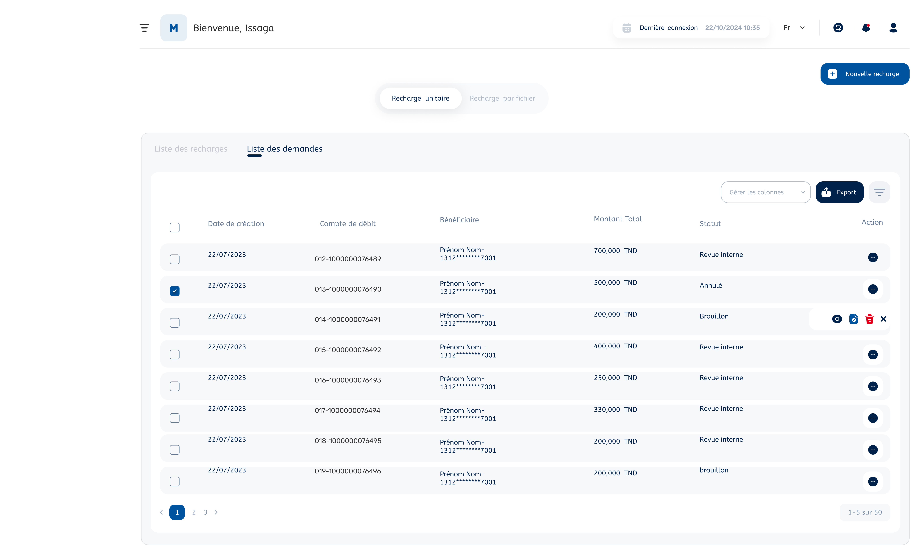Click the Annulé status cell
Image resolution: width=924 pixels, height=560 pixels.
pyautogui.click(x=711, y=286)
